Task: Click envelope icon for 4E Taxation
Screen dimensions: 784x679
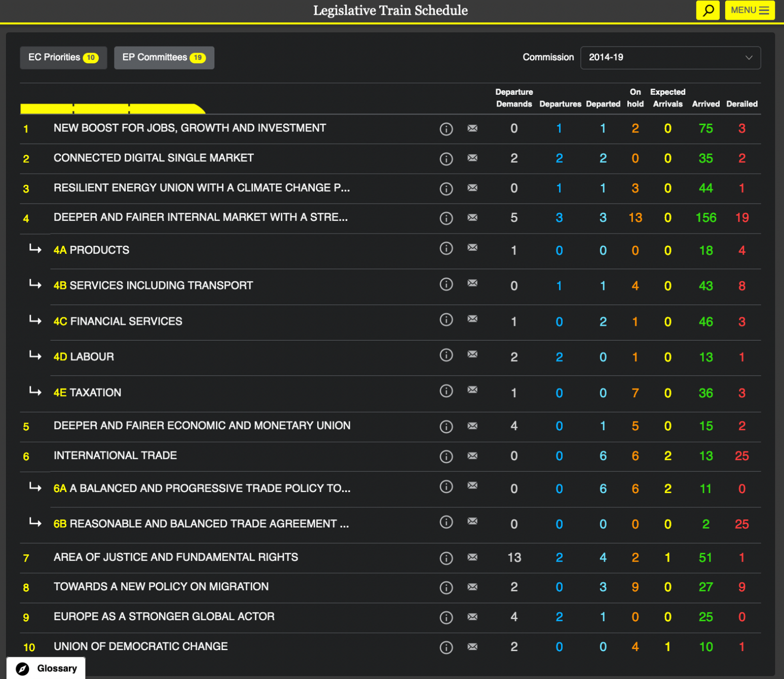Action: click(x=472, y=390)
